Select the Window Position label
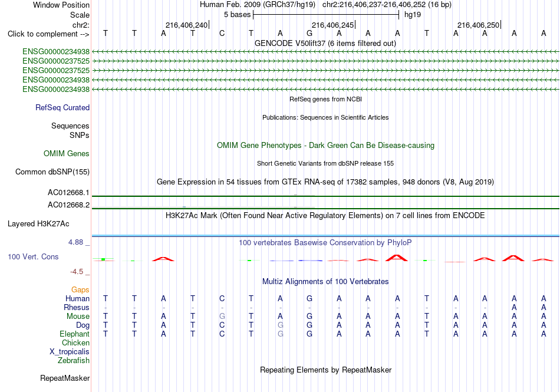The height and width of the screenshot is (392, 560). [x=61, y=5]
